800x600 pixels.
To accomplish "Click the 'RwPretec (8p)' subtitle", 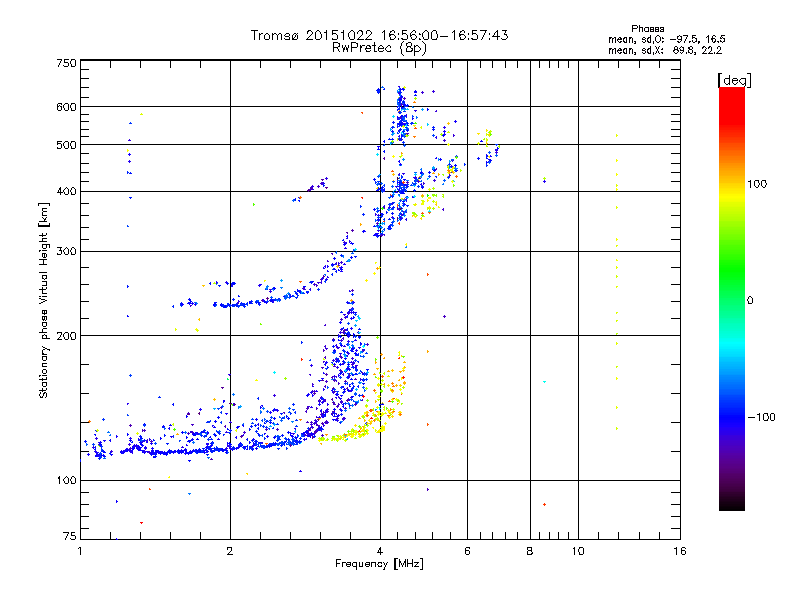I will pos(379,48).
